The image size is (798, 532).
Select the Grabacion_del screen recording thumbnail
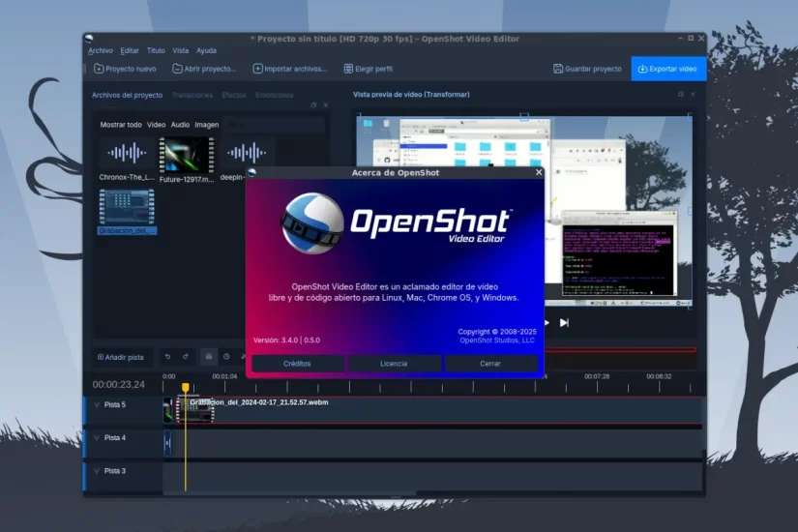tap(127, 212)
